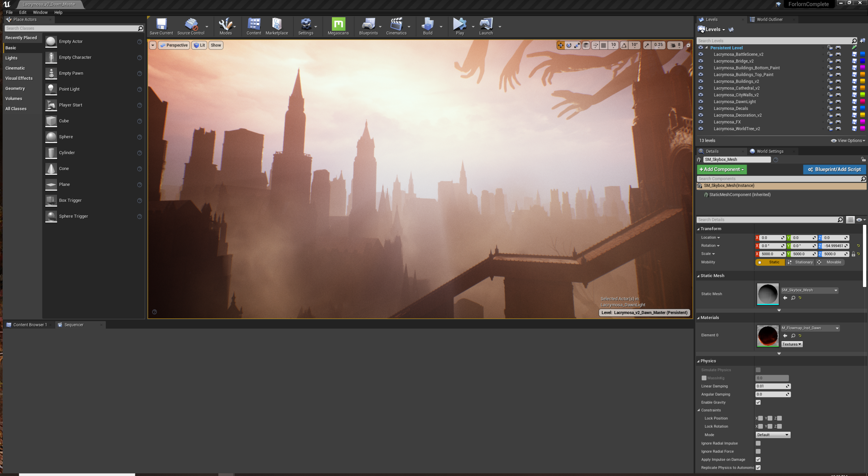
Task: Open the Static Mesh asset dropdown
Action: [x=809, y=290]
